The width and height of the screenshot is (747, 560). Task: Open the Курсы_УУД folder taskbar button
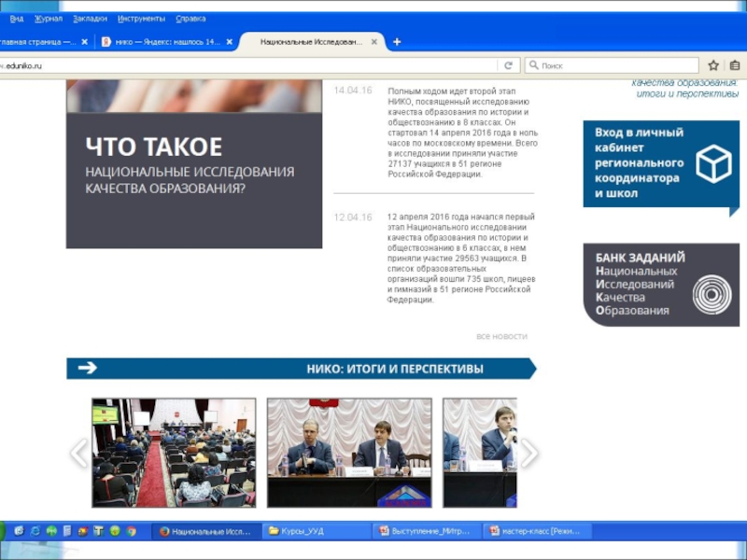[317, 531]
